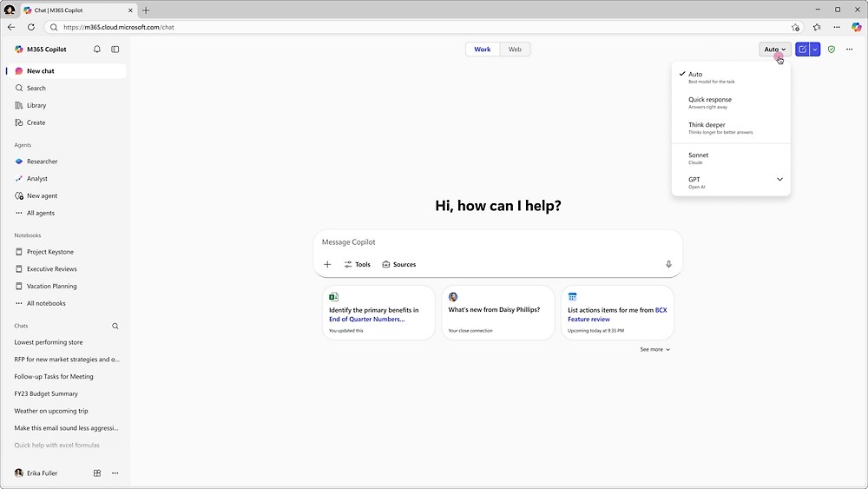Search chats with magnifier icon
The width and height of the screenshot is (868, 489).
(115, 327)
